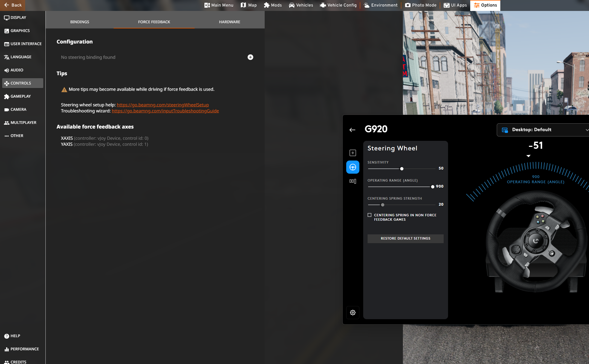Click Restore Default Settings button
This screenshot has height=364, width=589.
pos(405,238)
